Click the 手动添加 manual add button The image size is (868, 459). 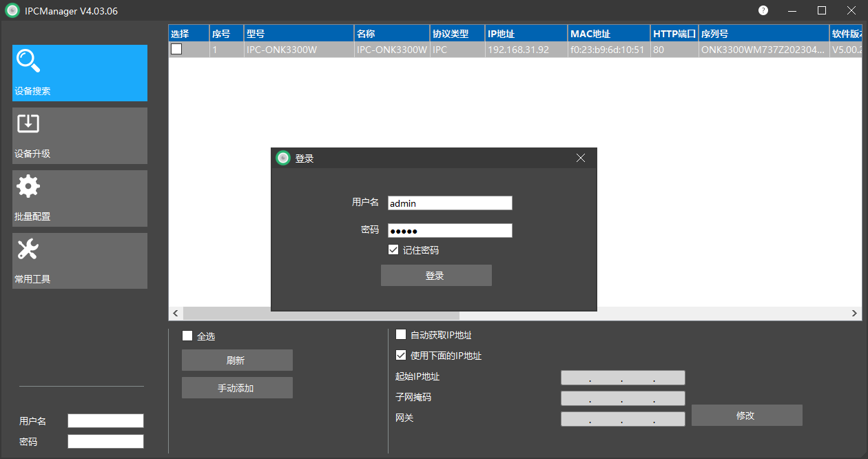237,387
